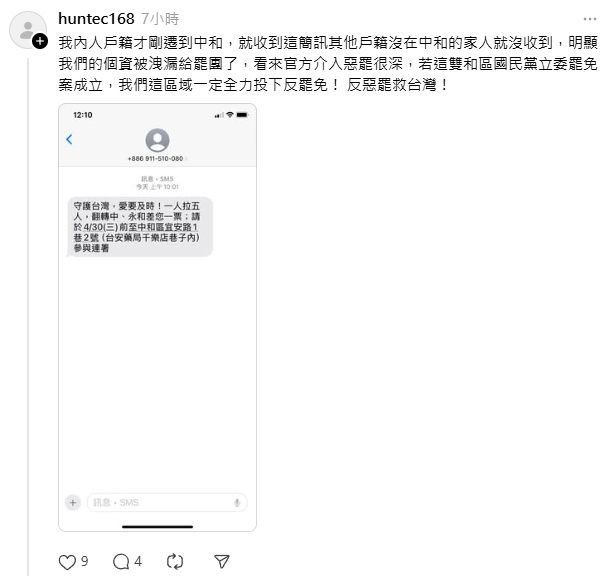The height and width of the screenshot is (576, 616).
Task: Tap contact avatar in SMS header
Action: (158, 140)
